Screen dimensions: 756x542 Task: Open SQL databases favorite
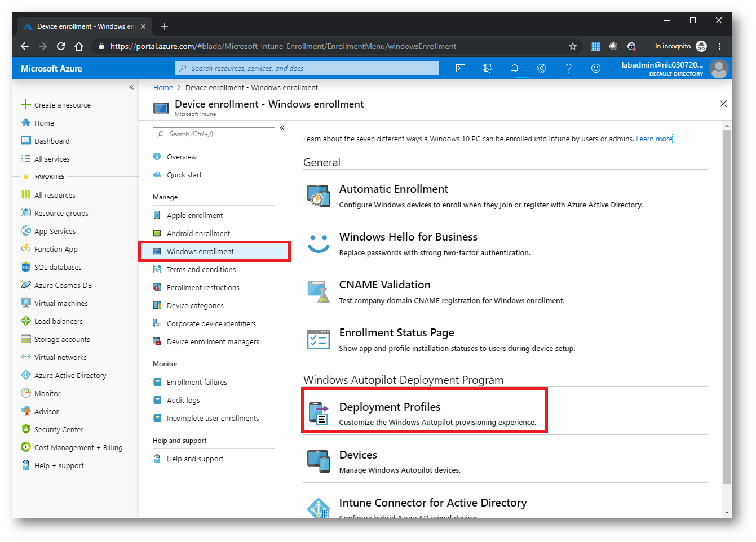[x=51, y=267]
